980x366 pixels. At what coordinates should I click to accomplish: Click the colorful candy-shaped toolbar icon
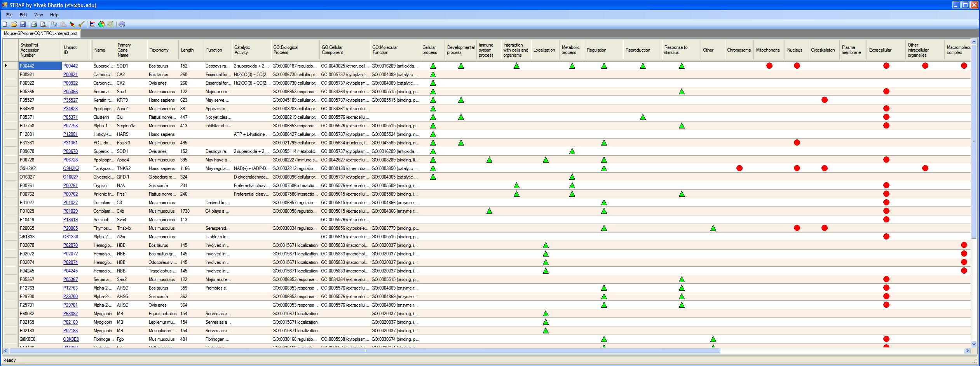pyautogui.click(x=72, y=24)
